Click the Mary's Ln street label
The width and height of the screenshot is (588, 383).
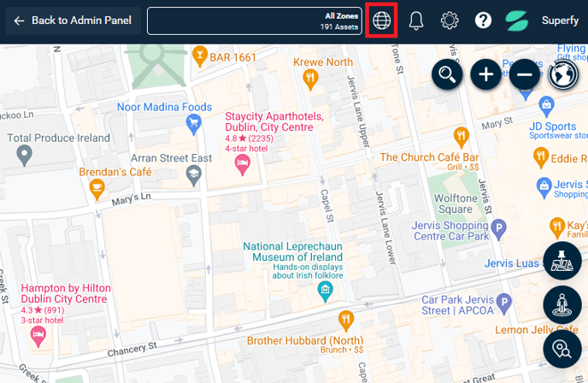pyautogui.click(x=131, y=199)
